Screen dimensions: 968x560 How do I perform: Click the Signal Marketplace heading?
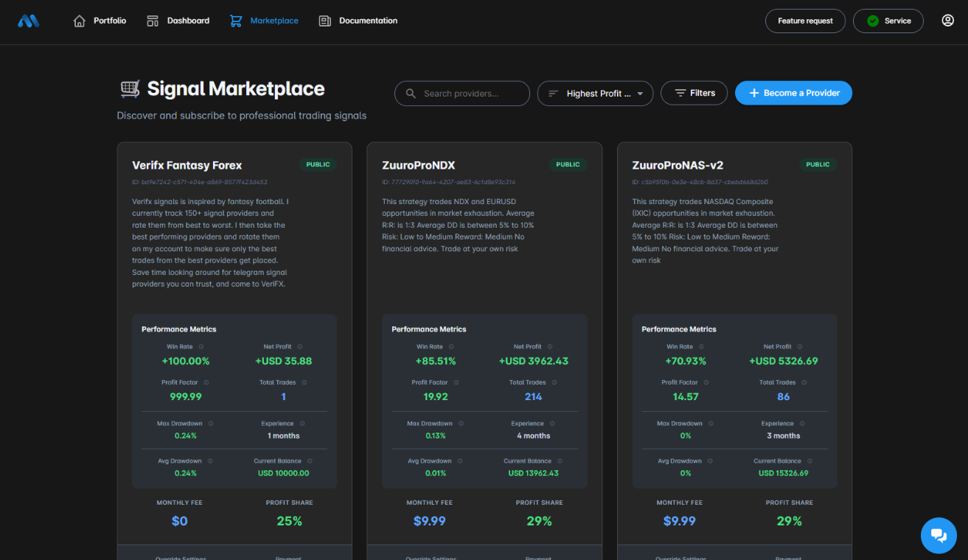point(236,89)
